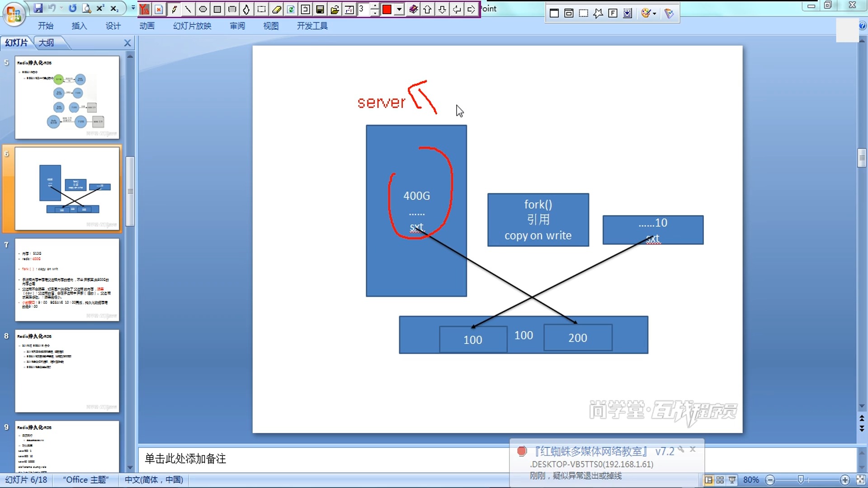Open the 开发工具 ribbon tab
868x488 pixels.
pos(312,26)
